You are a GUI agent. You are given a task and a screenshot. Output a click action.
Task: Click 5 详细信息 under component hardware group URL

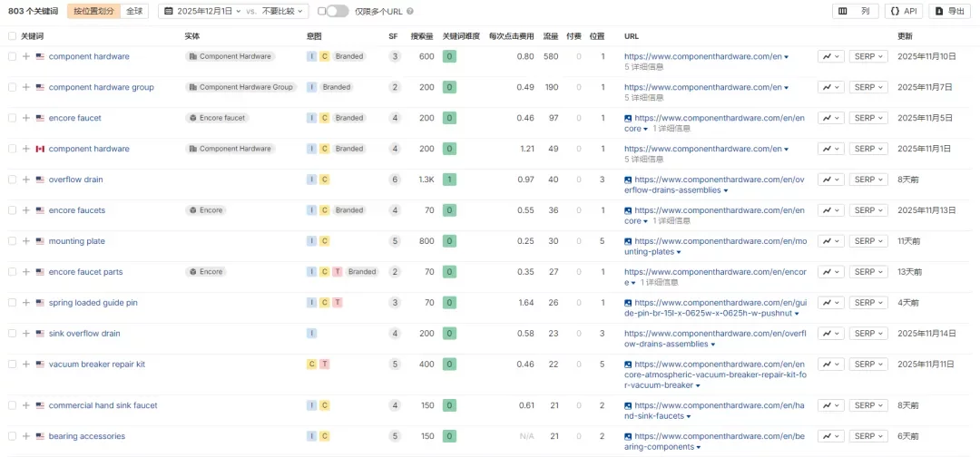point(643,98)
